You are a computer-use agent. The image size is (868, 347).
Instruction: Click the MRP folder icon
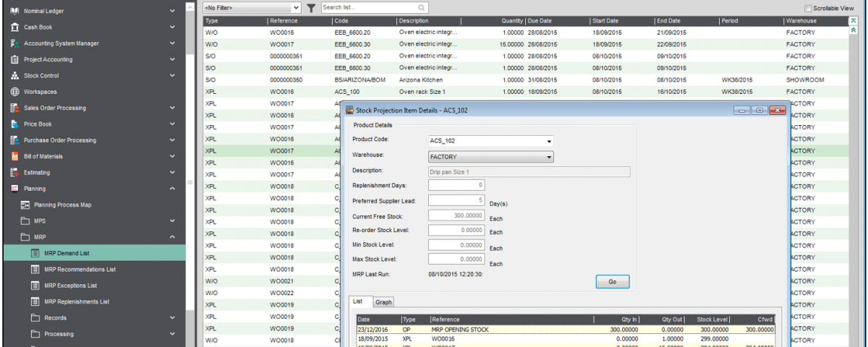tap(25, 237)
